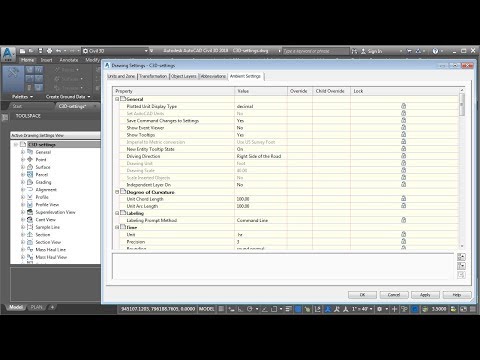Click the OK button
480x360 pixels.
(362, 295)
